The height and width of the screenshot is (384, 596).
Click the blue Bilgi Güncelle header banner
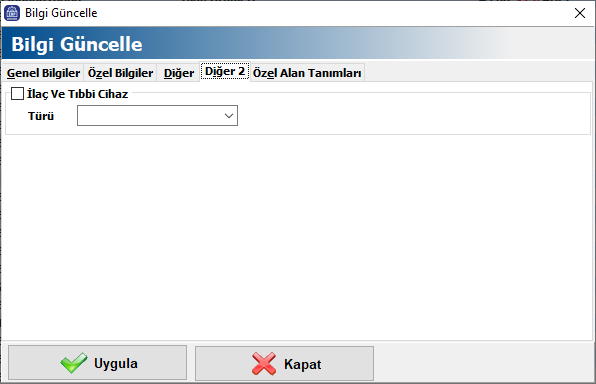coord(298,44)
